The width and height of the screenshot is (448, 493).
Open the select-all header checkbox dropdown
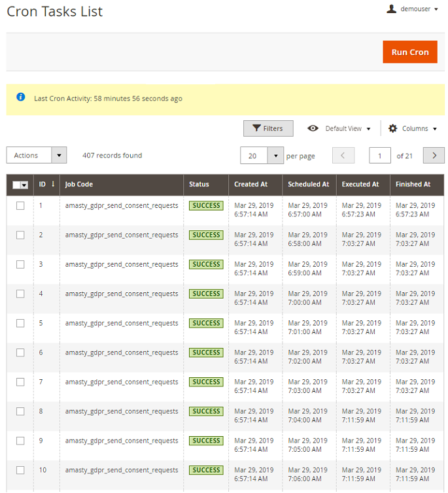click(25, 185)
